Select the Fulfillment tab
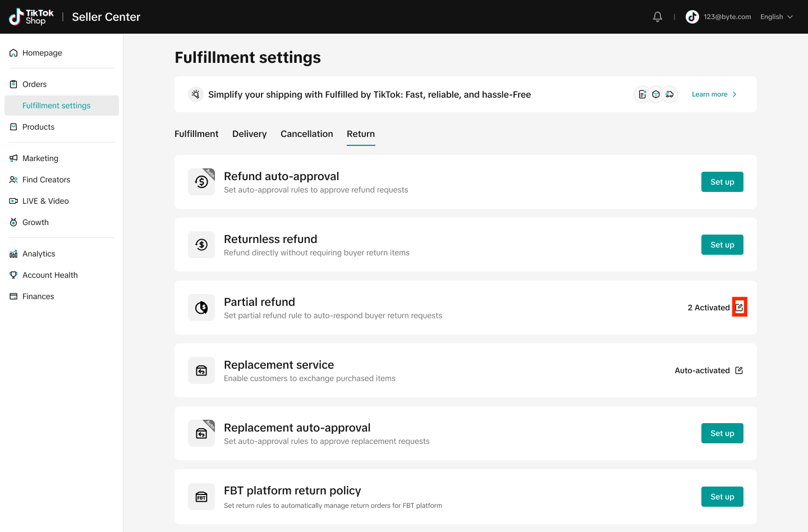The height and width of the screenshot is (532, 808). [x=196, y=134]
